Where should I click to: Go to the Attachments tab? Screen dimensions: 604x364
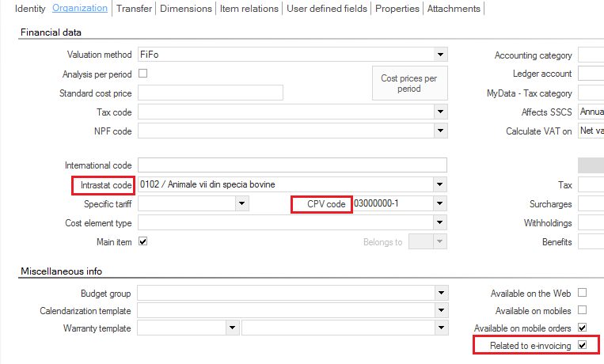[x=454, y=9]
